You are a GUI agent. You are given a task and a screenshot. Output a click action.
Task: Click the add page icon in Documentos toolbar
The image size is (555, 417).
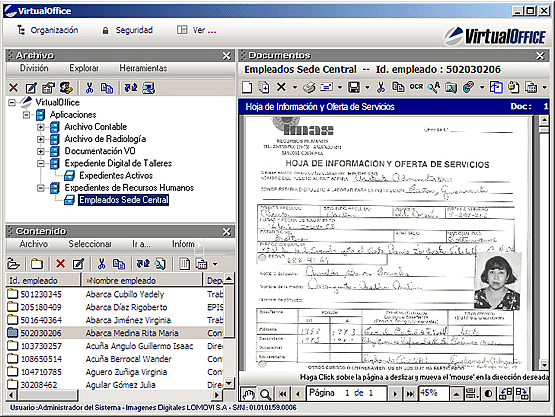(x=264, y=87)
